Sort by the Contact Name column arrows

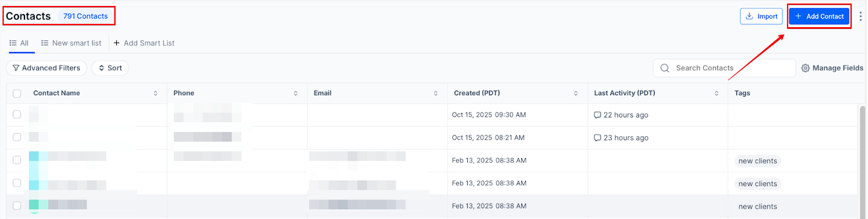pyautogui.click(x=156, y=93)
